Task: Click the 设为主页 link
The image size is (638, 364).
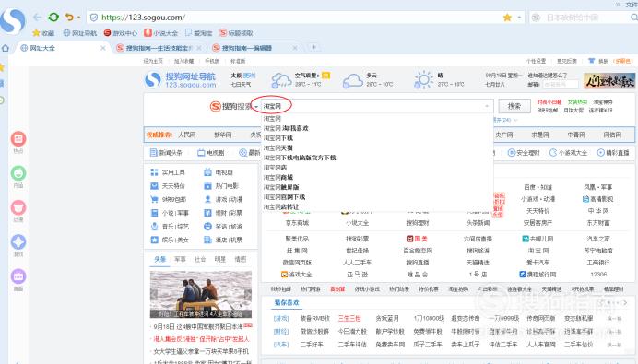Action: pyautogui.click(x=153, y=61)
